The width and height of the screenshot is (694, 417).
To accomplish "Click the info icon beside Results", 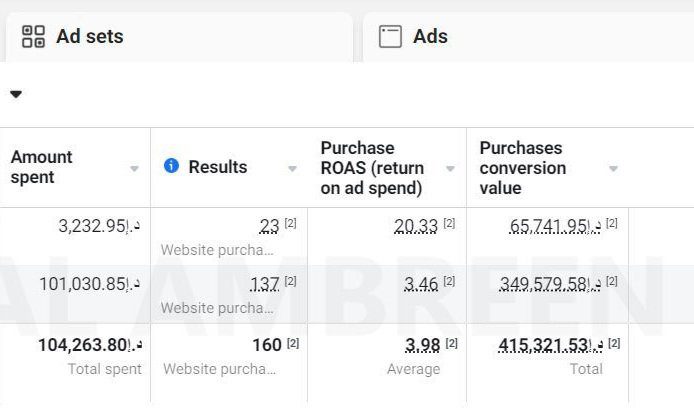I will click(x=171, y=166).
